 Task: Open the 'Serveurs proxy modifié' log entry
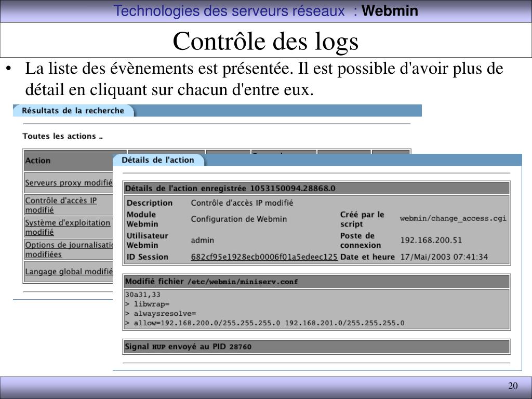69,182
